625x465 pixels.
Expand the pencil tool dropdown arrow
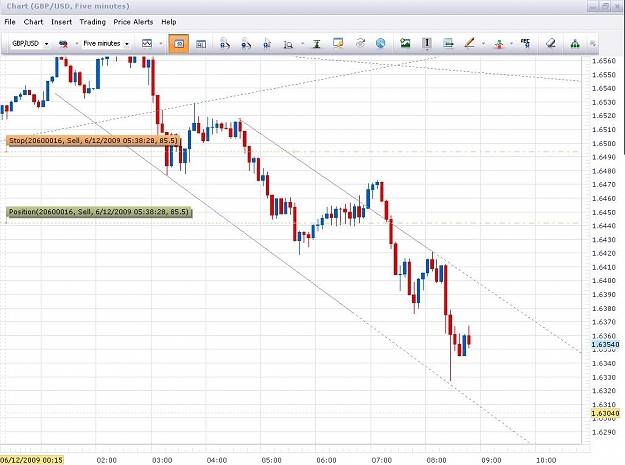(483, 43)
